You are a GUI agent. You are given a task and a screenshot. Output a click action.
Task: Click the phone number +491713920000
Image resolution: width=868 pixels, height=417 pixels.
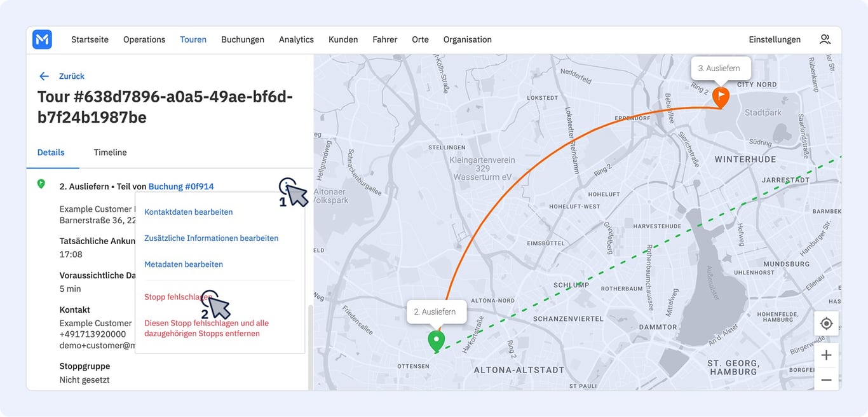coord(93,334)
